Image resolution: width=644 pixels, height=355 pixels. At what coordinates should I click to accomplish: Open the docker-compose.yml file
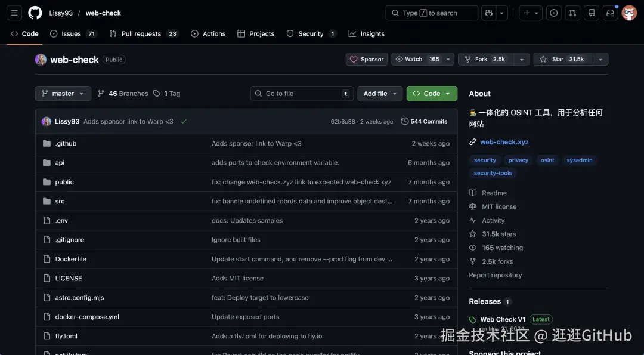pyautogui.click(x=87, y=317)
